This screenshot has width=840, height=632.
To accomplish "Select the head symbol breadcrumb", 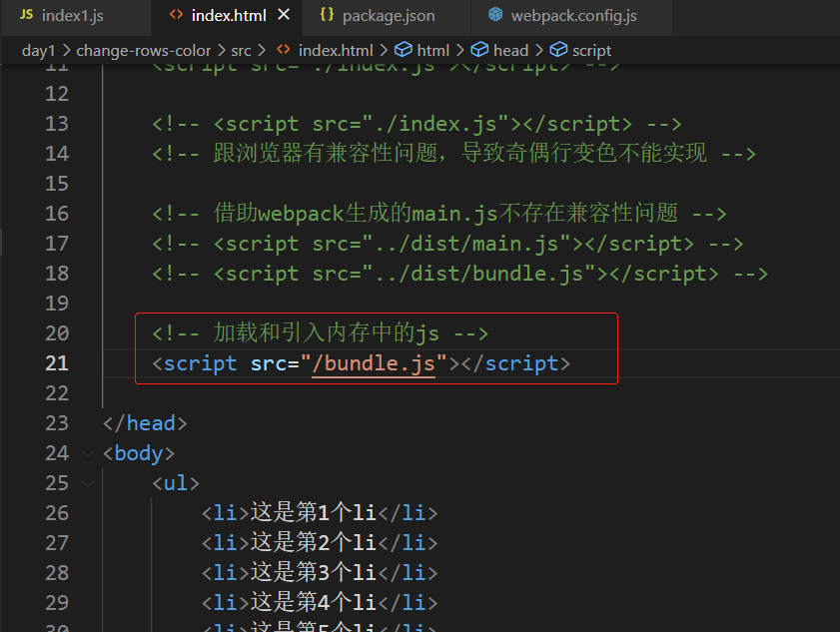I will tap(510, 50).
